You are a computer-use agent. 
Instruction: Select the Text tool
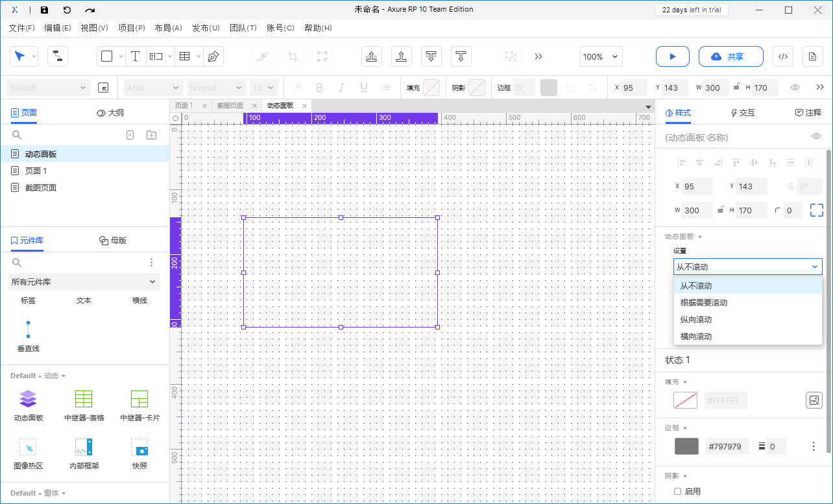point(135,56)
